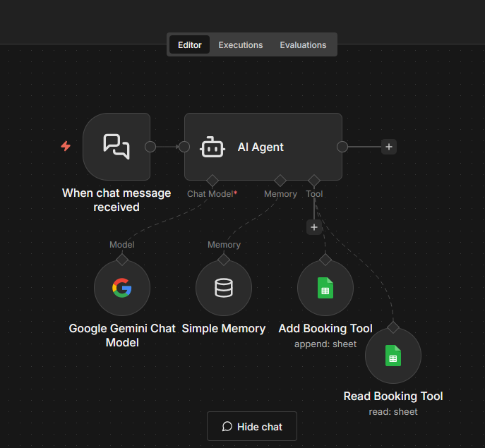Click AI Agent input circle connector

(184, 147)
